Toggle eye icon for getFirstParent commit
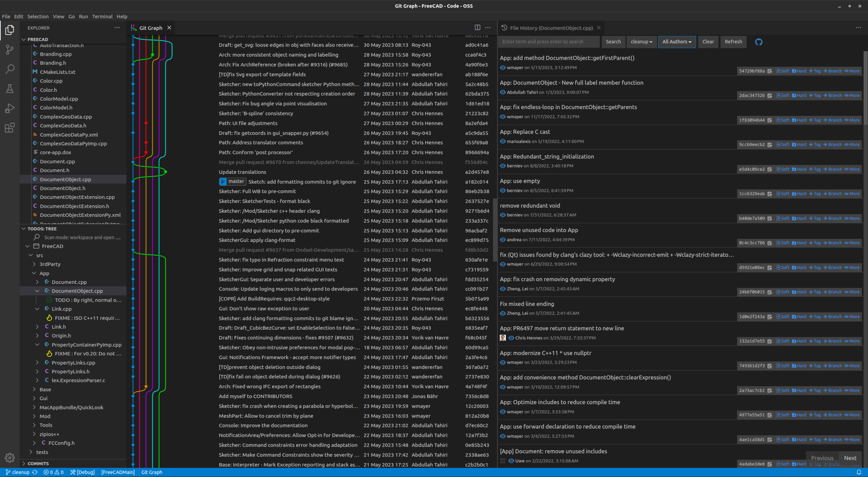The height and width of the screenshot is (477, 868). click(x=503, y=68)
